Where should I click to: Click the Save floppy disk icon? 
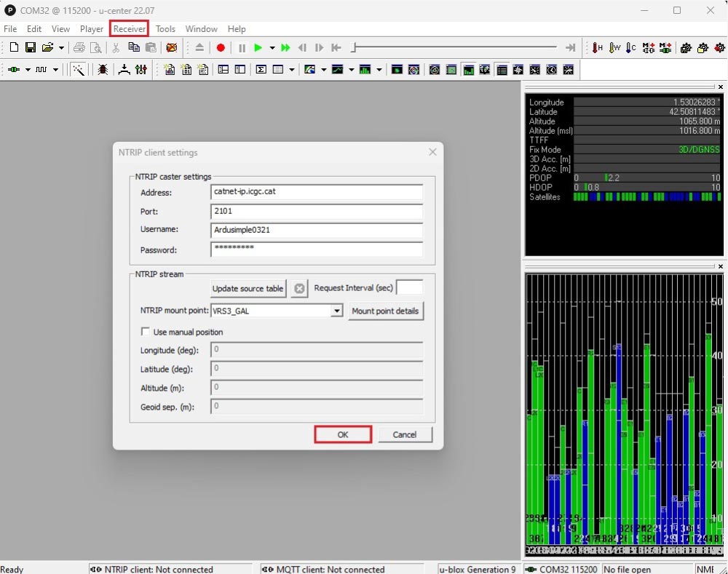[x=31, y=48]
